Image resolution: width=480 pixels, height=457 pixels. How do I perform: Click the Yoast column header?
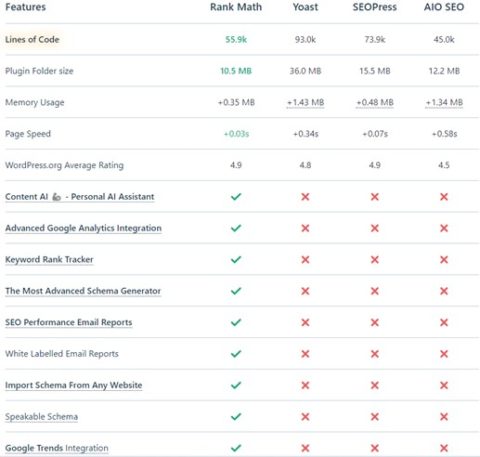coord(305,7)
